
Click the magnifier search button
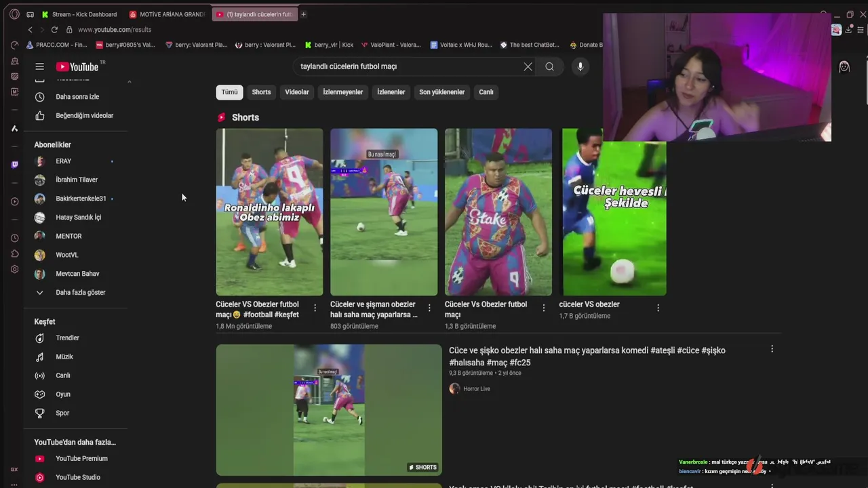click(x=549, y=66)
